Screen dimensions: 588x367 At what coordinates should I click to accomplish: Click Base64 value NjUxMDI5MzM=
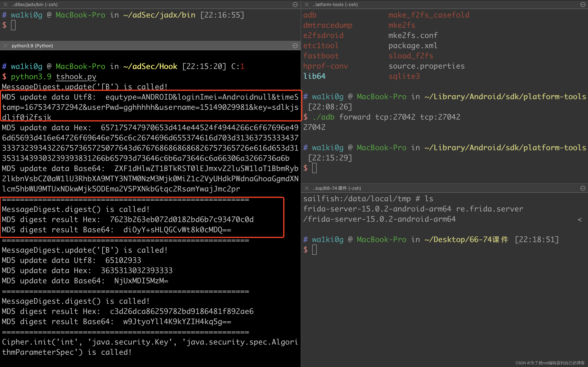point(141,281)
